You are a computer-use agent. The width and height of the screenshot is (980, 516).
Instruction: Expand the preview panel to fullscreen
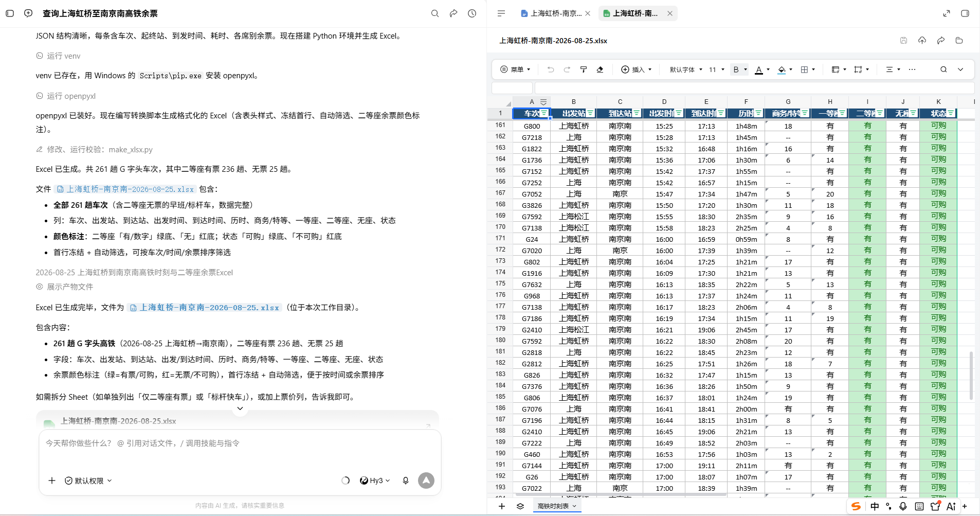click(x=947, y=13)
